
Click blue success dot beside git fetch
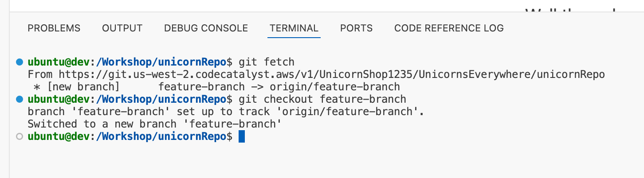point(19,62)
